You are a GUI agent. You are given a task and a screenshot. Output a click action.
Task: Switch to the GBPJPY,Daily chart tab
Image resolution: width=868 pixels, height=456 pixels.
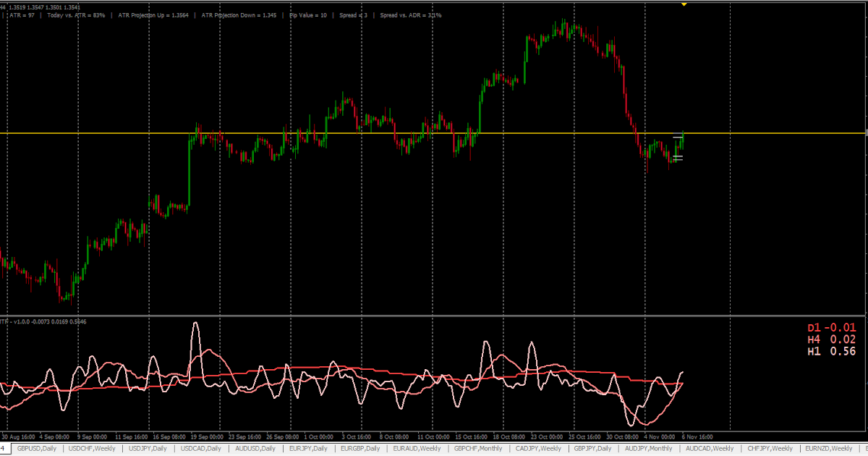click(592, 449)
